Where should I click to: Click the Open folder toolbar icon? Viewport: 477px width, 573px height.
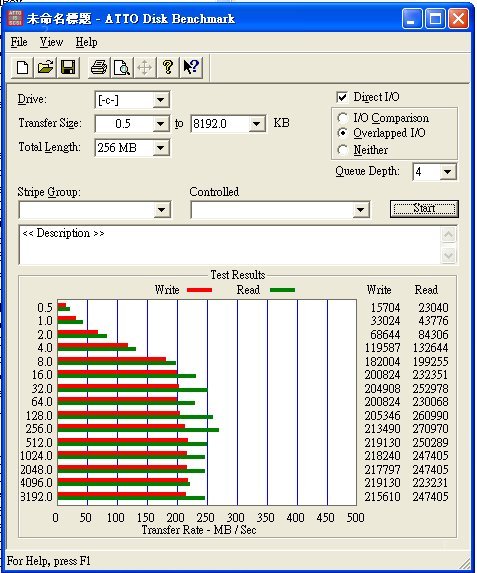pyautogui.click(x=45, y=67)
